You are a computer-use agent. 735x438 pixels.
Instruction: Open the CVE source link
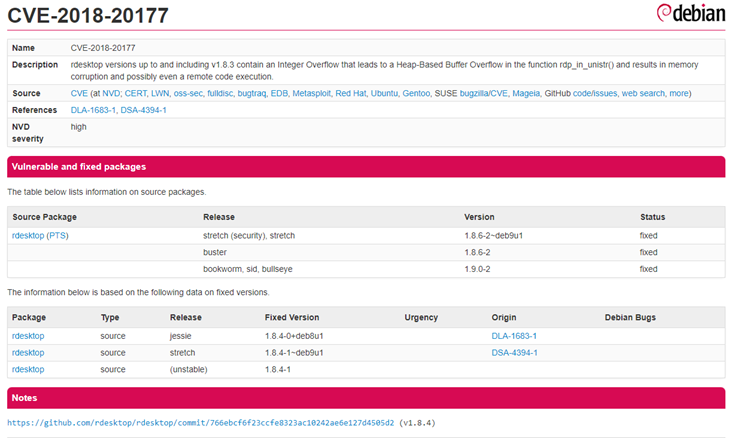coord(79,92)
